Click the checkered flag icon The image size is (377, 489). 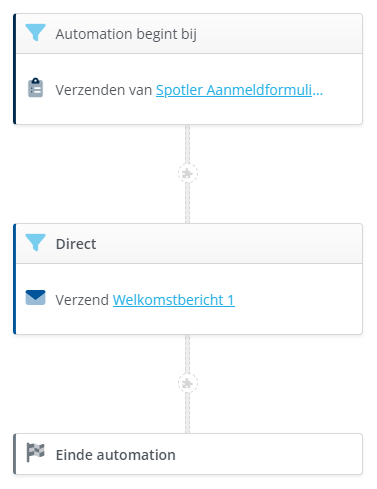click(x=35, y=452)
